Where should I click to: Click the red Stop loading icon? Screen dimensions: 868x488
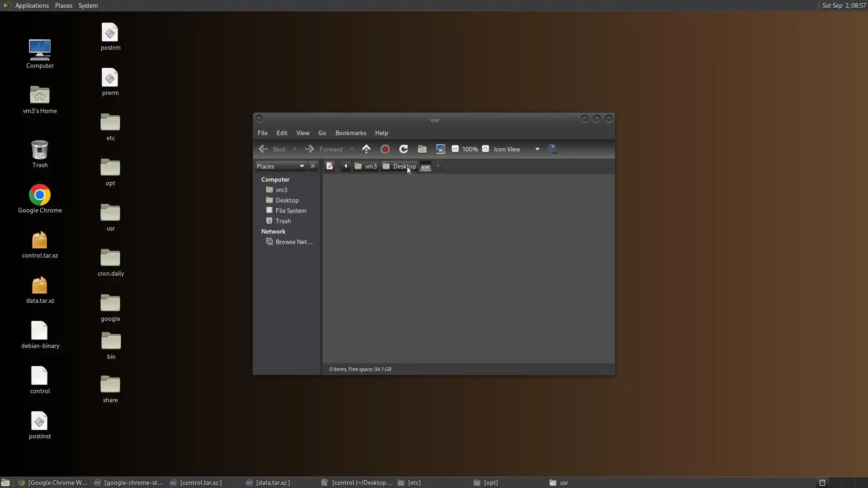(x=385, y=149)
